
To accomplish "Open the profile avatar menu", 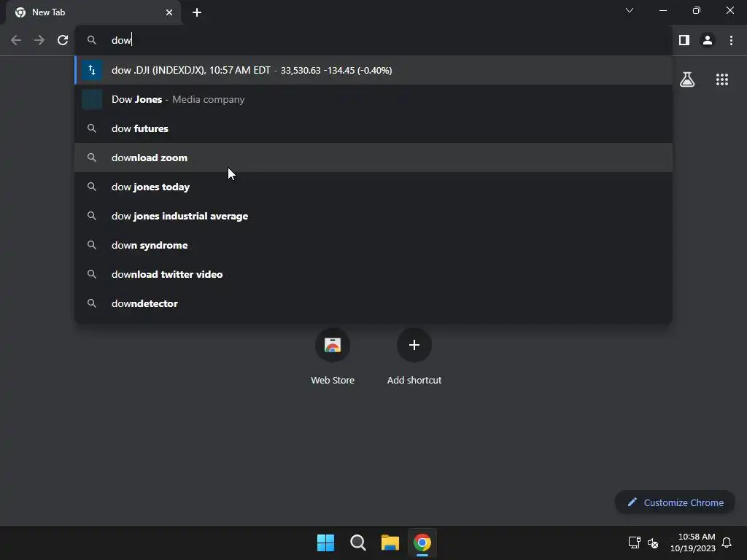I will (708, 40).
